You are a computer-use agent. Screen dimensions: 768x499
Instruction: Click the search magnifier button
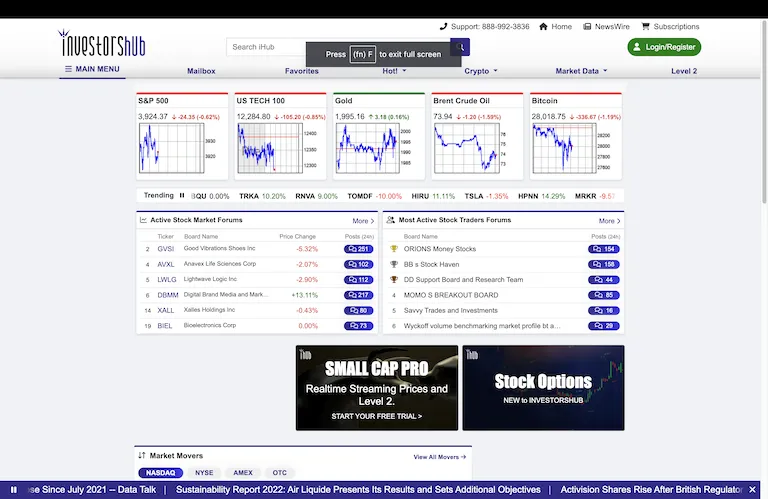tap(461, 47)
